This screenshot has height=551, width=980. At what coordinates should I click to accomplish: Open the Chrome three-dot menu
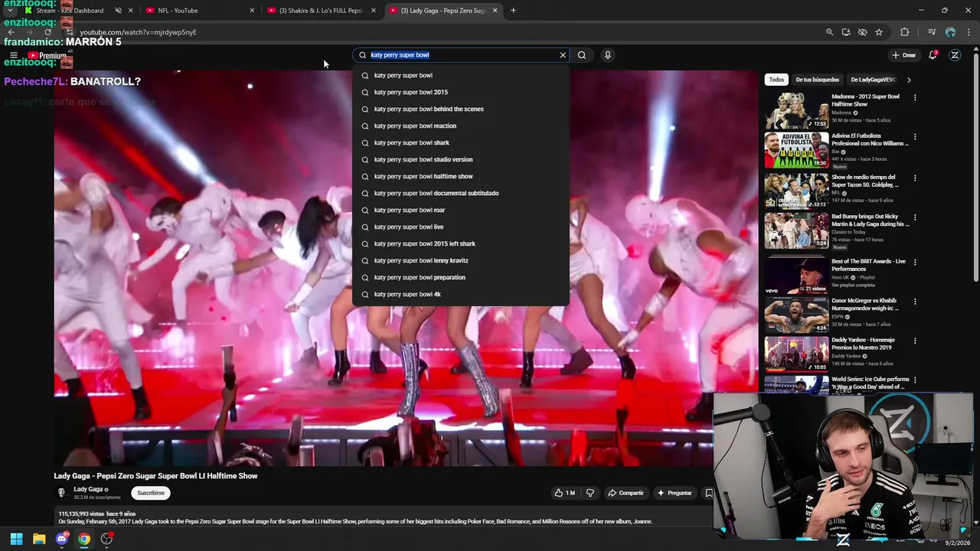tap(969, 32)
